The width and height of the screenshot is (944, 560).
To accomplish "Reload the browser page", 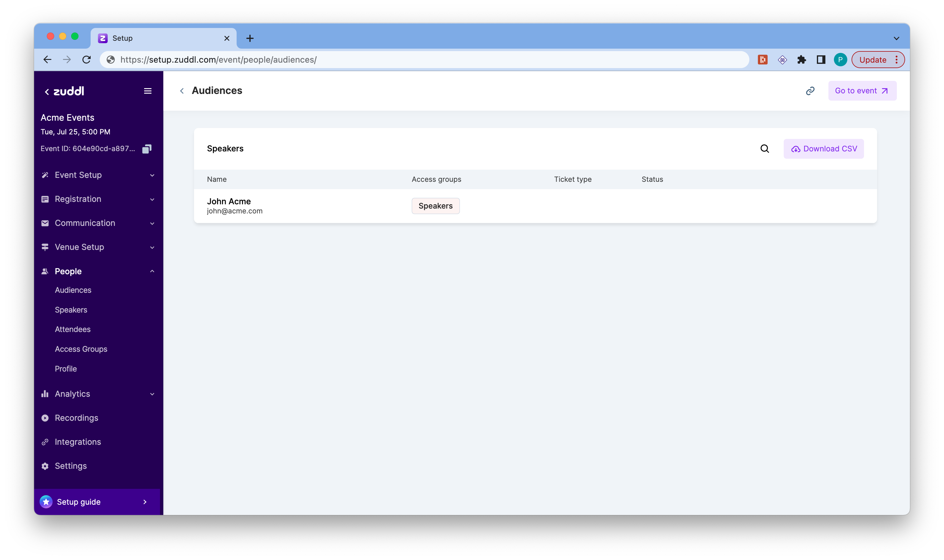I will [86, 60].
